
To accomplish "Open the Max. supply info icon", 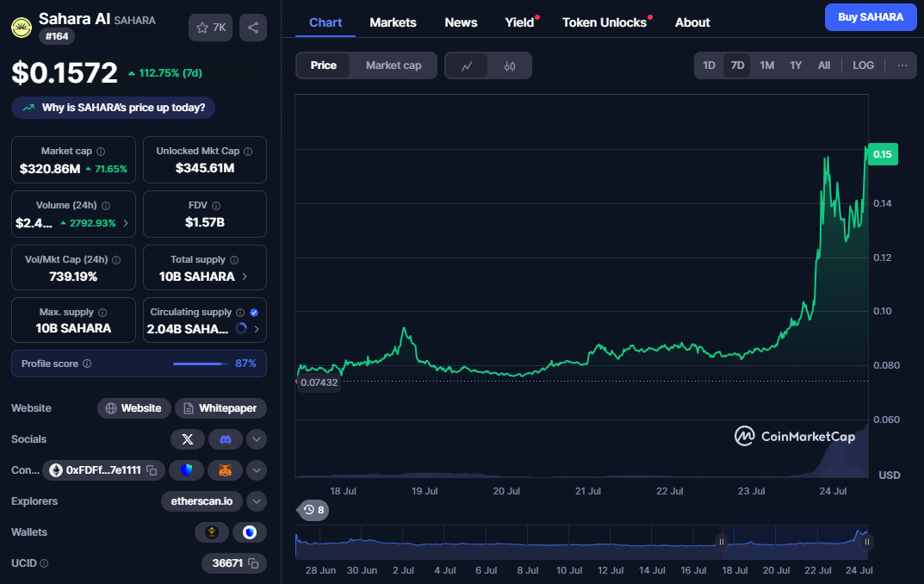I will pyautogui.click(x=102, y=313).
